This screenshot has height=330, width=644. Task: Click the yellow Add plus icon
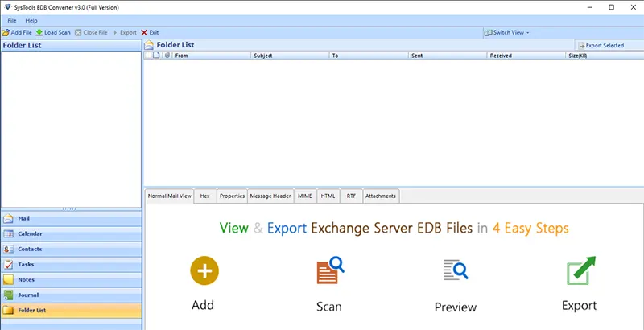(204, 270)
